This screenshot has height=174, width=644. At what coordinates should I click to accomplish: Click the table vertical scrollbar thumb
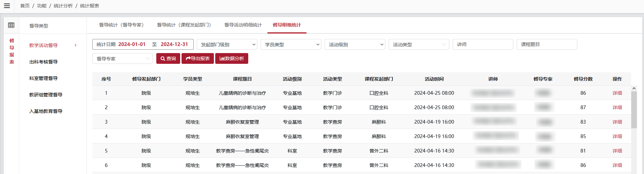click(x=634, y=110)
